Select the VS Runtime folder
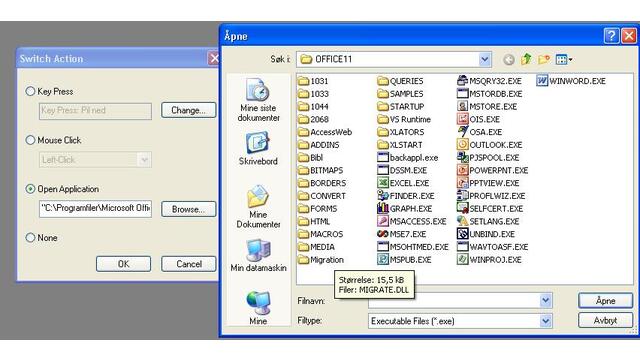Image resolution: width=640 pixels, height=360 pixels. click(404, 119)
